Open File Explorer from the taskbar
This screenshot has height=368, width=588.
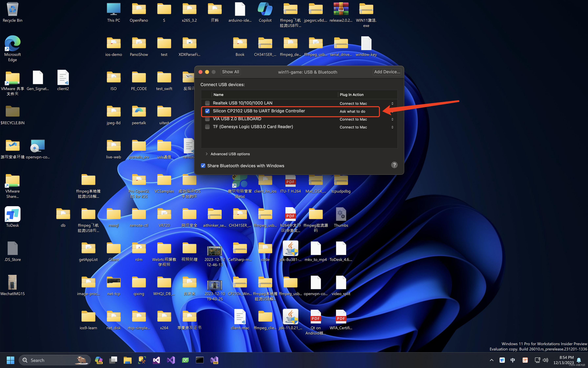tap(127, 360)
